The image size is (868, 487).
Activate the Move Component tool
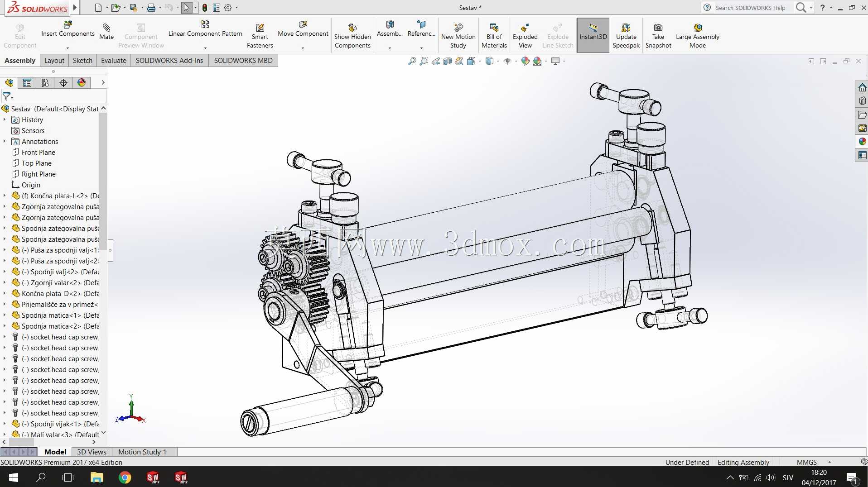pyautogui.click(x=303, y=29)
